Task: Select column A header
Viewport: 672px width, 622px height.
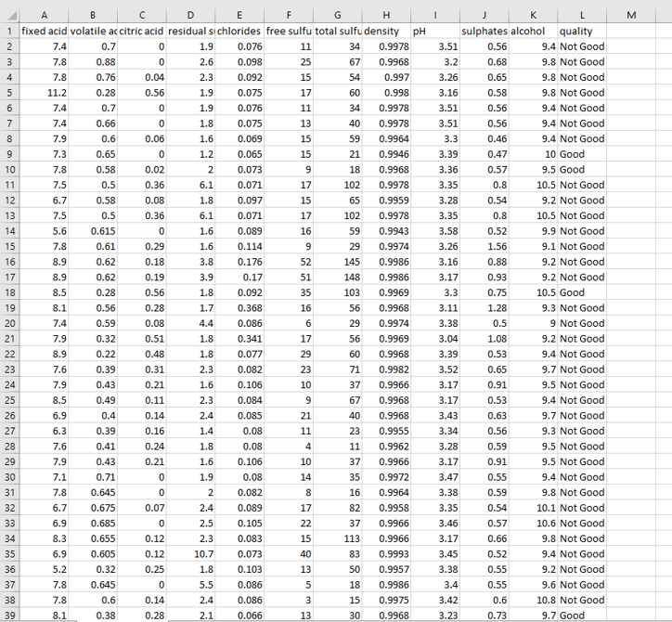Action: [44, 16]
